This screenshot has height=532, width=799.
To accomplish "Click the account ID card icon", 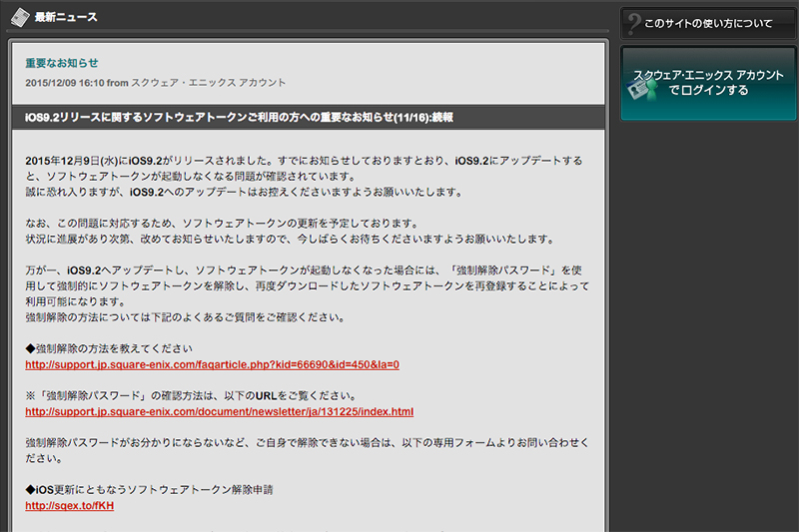I will click(x=641, y=90).
